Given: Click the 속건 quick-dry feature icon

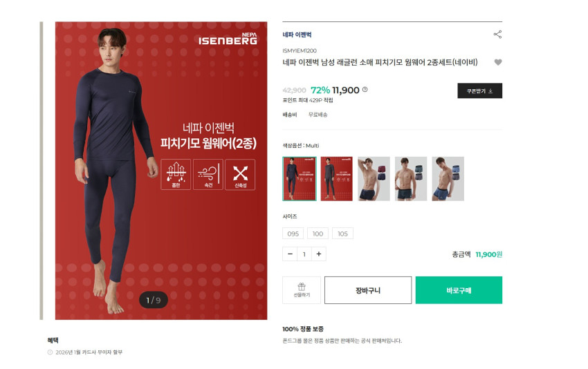Looking at the screenshot, I should click(208, 175).
